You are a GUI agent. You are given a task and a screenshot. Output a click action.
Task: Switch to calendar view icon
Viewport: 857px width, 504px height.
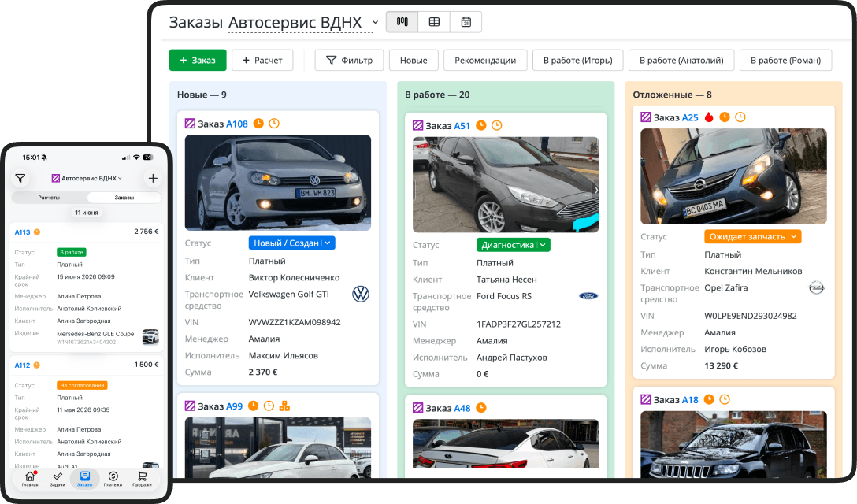coord(466,22)
